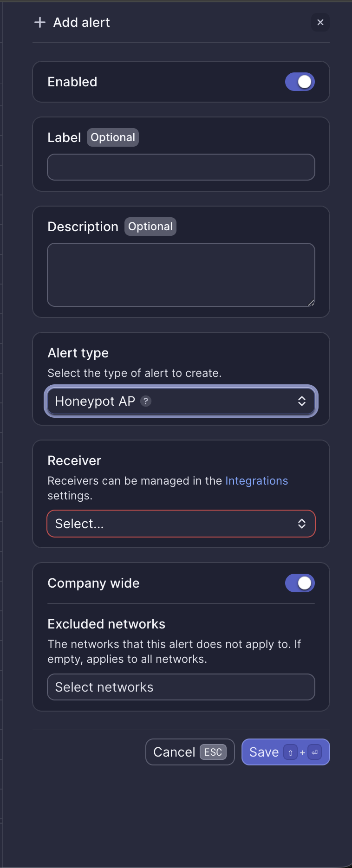352x868 pixels.
Task: Click the shift key icon on Save
Action: pos(291,761)
